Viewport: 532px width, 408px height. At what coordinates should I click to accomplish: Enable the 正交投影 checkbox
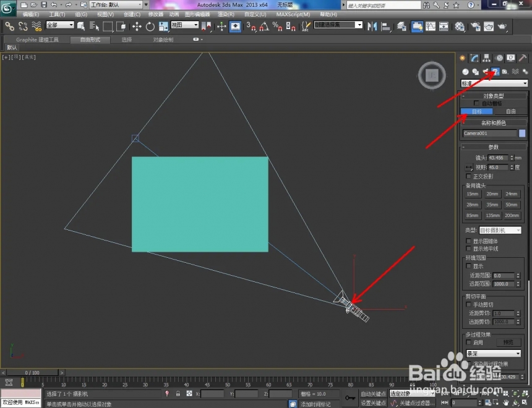coord(468,176)
